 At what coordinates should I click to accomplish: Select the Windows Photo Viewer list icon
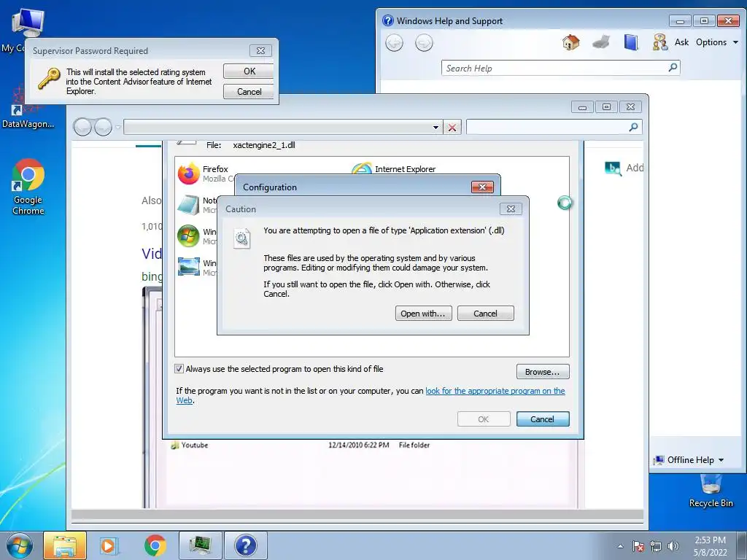188,267
